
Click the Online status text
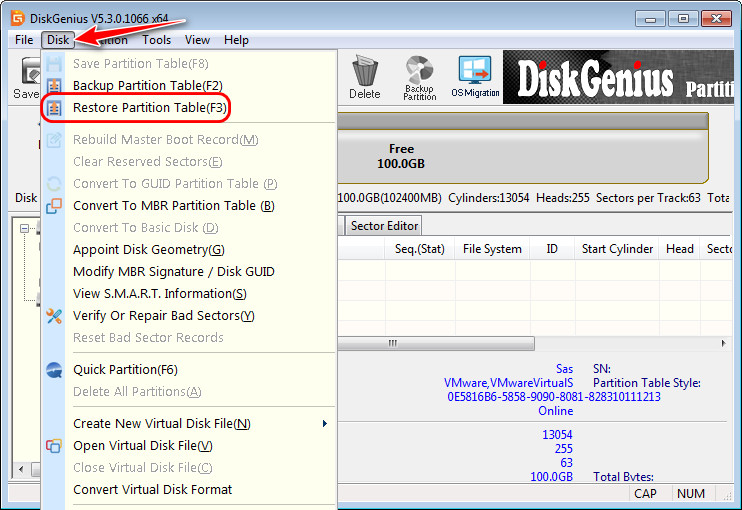(556, 411)
